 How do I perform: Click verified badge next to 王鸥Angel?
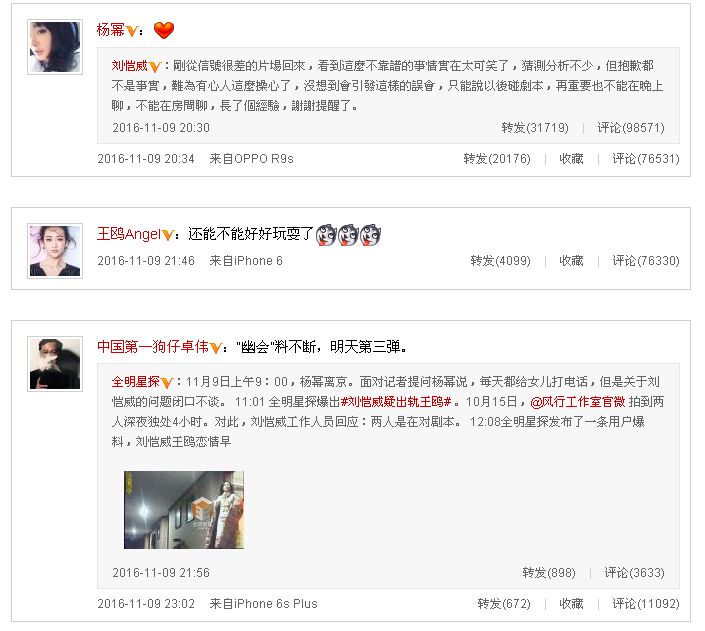(x=168, y=235)
